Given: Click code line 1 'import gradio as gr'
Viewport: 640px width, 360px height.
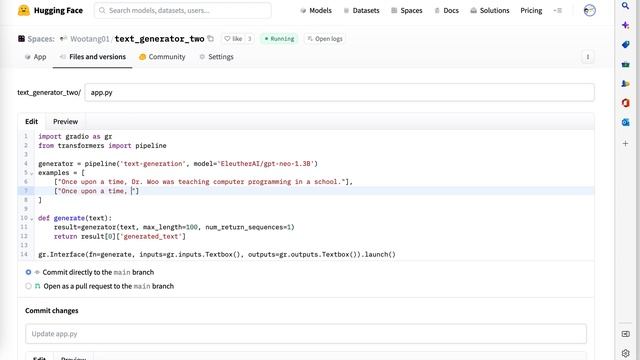Looking at the screenshot, I should point(75,136).
